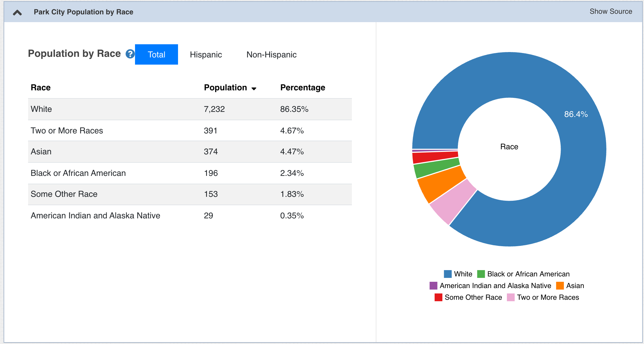Click the 7,232 population value

(214, 109)
